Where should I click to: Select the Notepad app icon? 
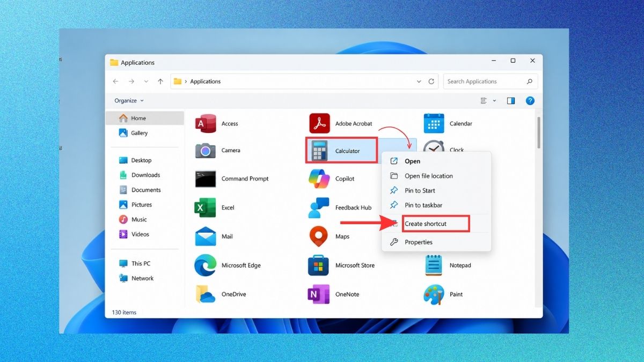coord(434,265)
